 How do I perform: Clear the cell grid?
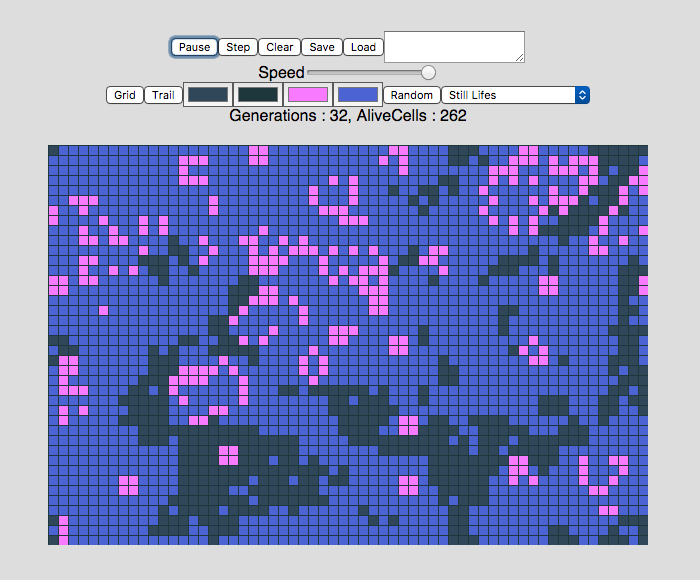click(279, 47)
